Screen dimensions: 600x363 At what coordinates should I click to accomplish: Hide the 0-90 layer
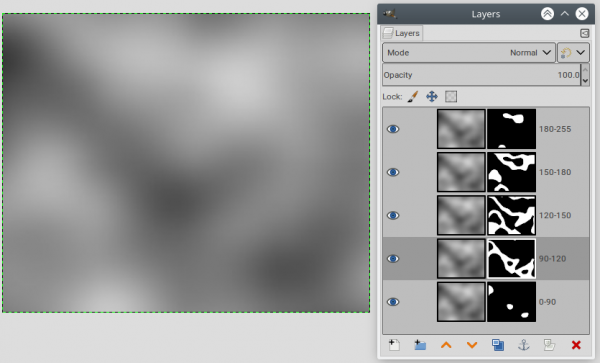(x=393, y=302)
